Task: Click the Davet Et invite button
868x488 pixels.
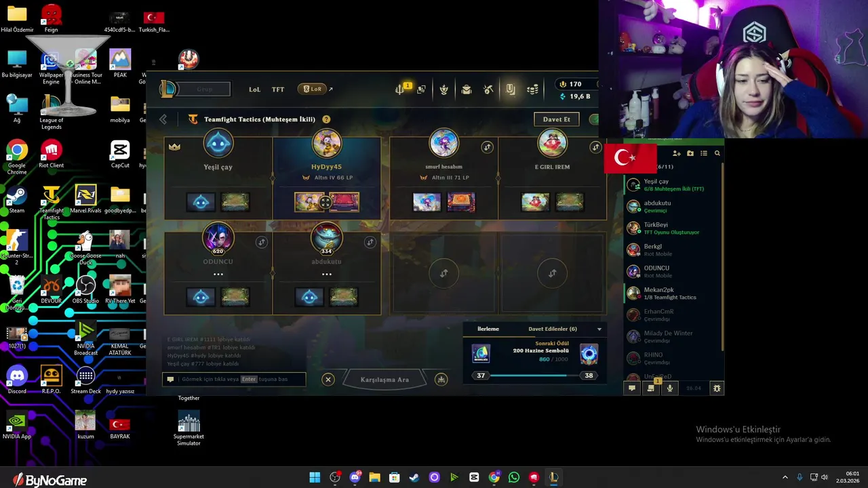Action: tap(557, 119)
